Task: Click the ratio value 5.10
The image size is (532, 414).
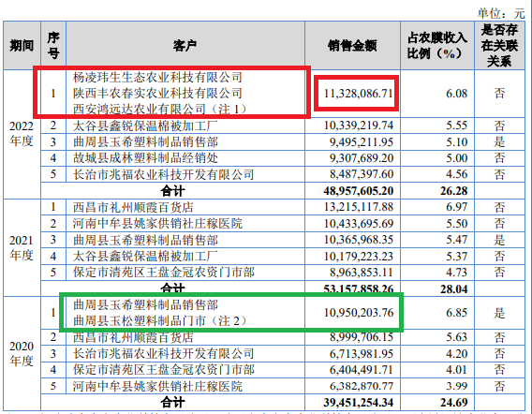Action: click(456, 141)
